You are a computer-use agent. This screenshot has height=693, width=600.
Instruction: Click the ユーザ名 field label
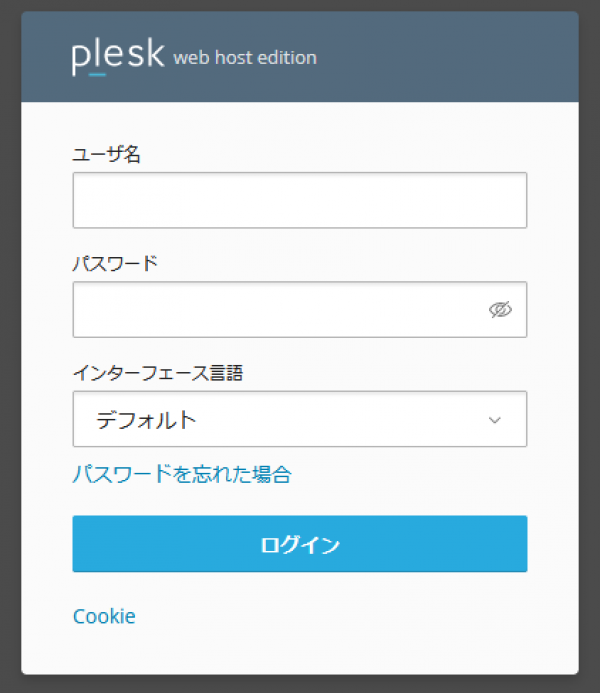pos(106,154)
